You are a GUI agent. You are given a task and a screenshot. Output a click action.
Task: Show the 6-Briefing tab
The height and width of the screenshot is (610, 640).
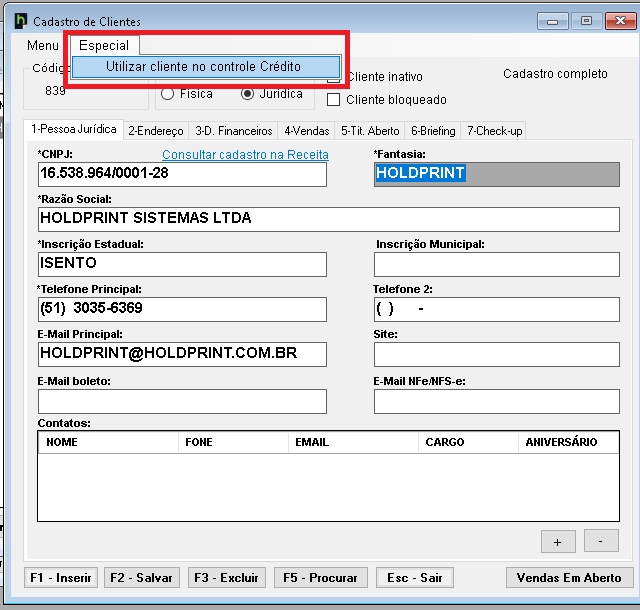click(x=433, y=131)
